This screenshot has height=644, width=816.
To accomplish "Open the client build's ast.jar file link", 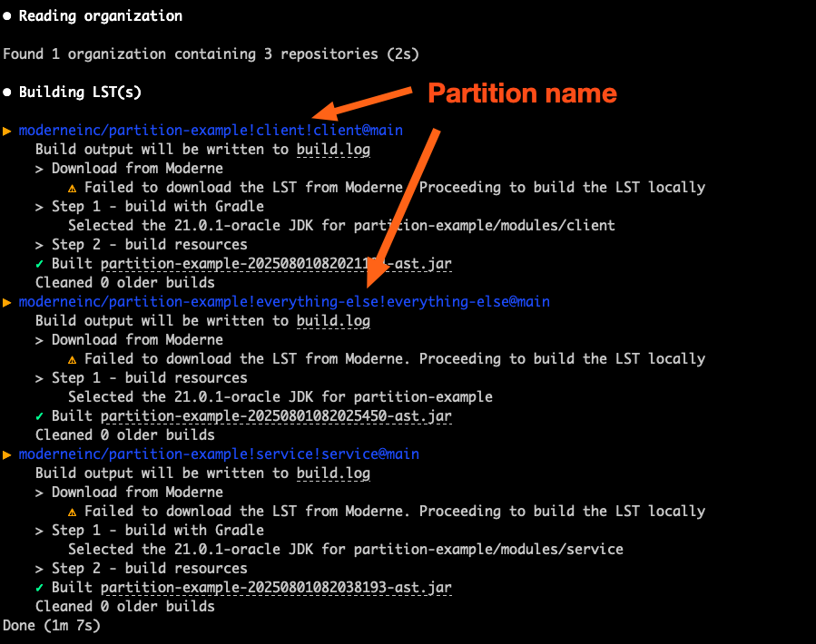I will (x=276, y=264).
